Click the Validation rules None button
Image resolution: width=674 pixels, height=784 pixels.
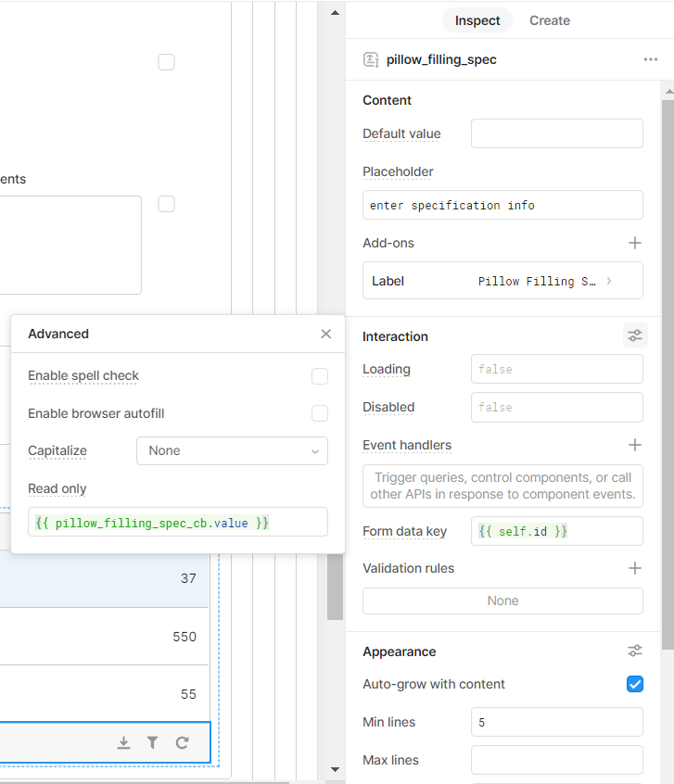(x=502, y=601)
